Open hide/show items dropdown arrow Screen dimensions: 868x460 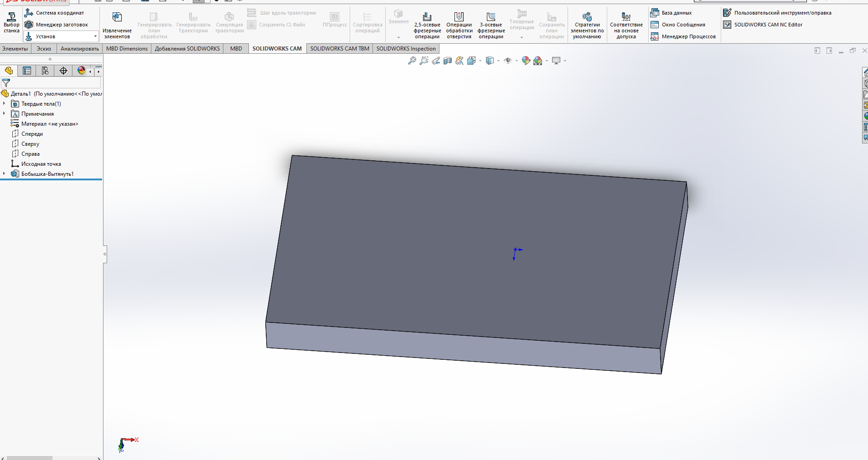[x=517, y=61]
